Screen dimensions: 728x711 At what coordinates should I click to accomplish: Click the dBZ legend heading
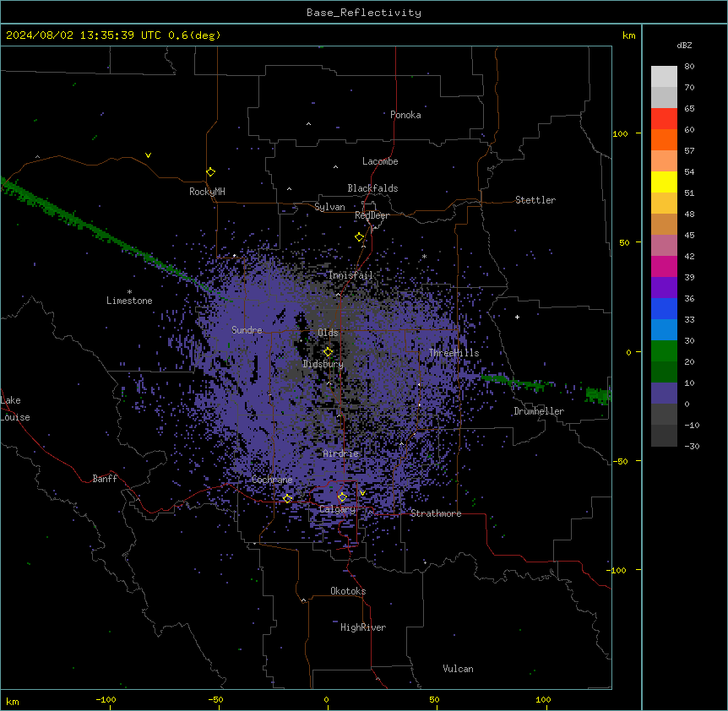(684, 45)
